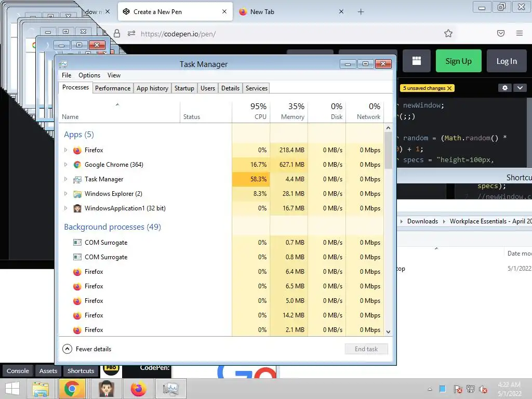This screenshot has width=532, height=399.
Task: Expand the Windows Explorer (2) row
Action: (66, 194)
